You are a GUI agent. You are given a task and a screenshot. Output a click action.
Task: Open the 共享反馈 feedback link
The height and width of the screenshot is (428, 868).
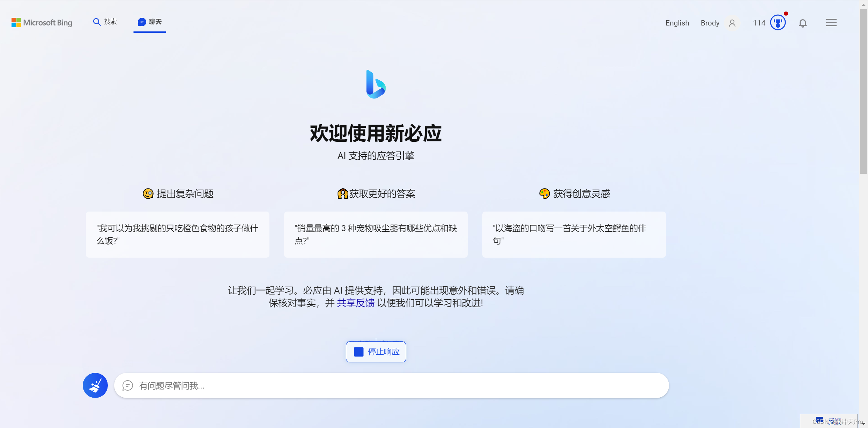(x=355, y=303)
